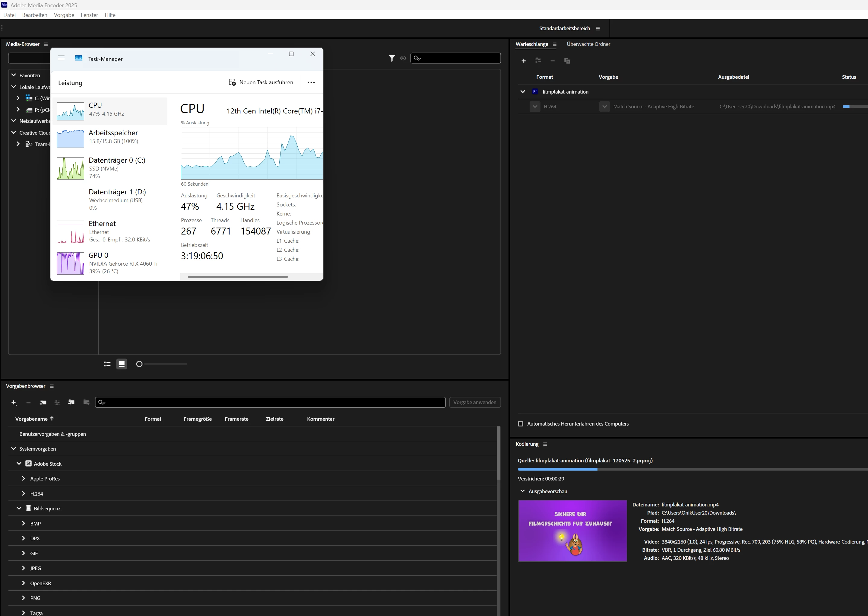The image size is (868, 616).
Task: Expand the Apple ProRes preset group
Action: [x=24, y=478]
